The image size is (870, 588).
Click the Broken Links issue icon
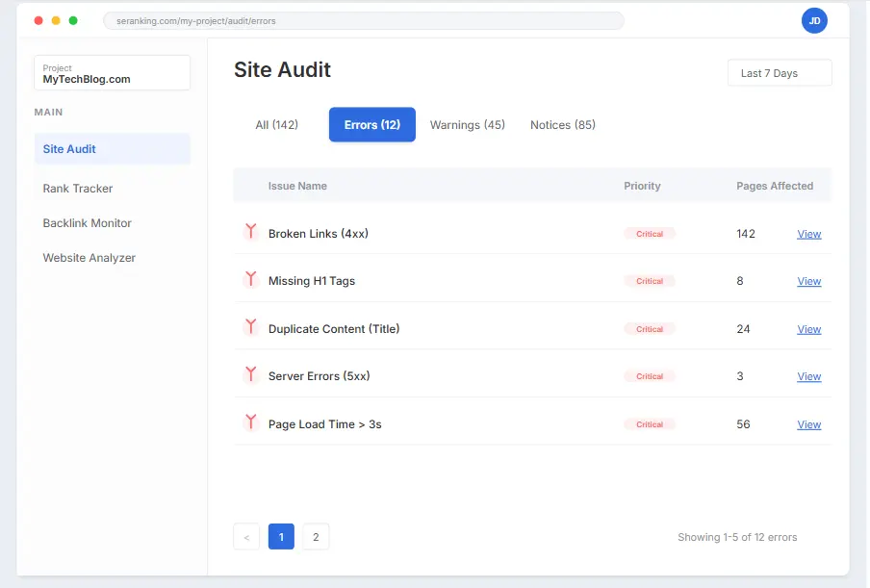pos(250,231)
